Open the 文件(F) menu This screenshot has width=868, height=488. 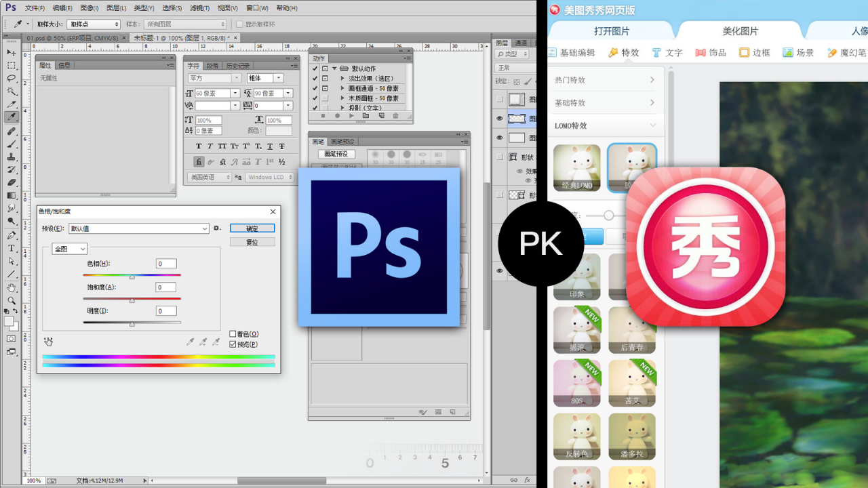pyautogui.click(x=35, y=8)
